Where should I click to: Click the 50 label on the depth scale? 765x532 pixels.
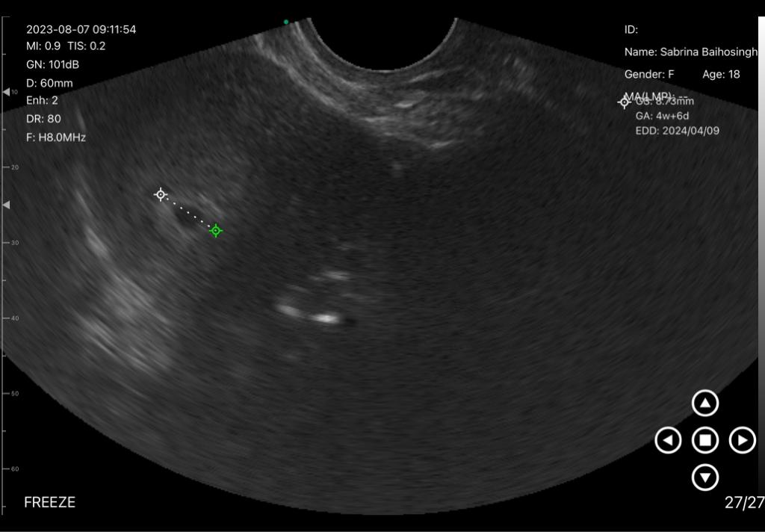click(15, 393)
